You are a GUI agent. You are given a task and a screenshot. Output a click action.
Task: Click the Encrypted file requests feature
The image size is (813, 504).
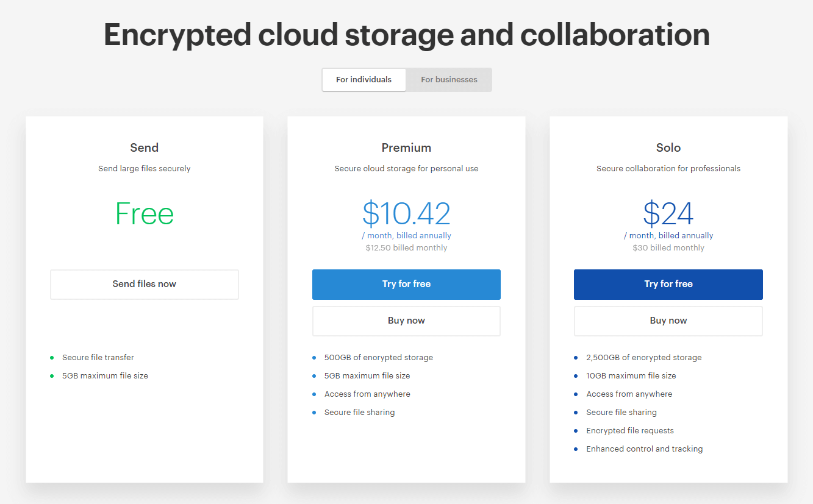(x=629, y=431)
